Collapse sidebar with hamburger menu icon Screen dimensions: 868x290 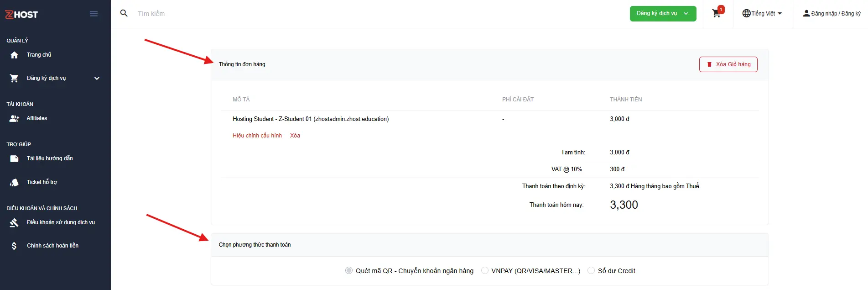point(94,14)
